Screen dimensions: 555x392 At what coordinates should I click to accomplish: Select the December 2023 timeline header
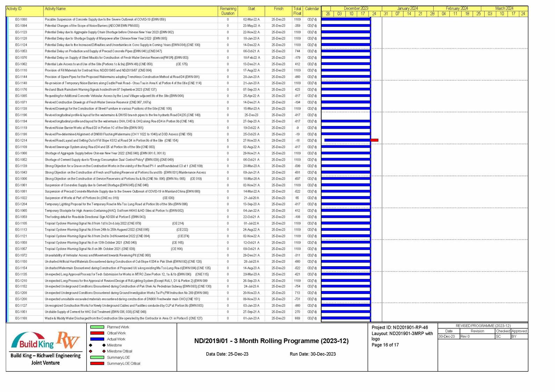[x=355, y=8]
